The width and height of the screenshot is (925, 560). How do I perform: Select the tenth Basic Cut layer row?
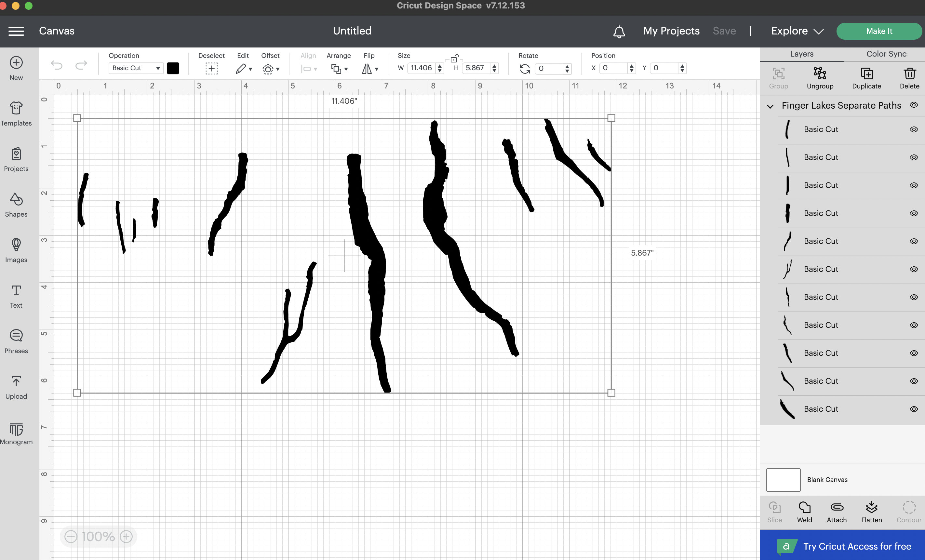(x=851, y=381)
